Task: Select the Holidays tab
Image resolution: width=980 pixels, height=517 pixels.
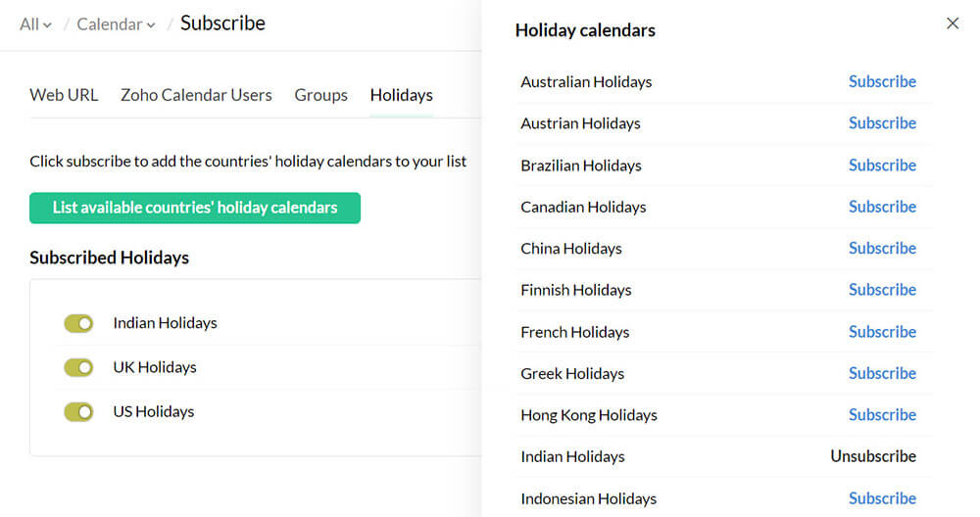Action: (402, 95)
